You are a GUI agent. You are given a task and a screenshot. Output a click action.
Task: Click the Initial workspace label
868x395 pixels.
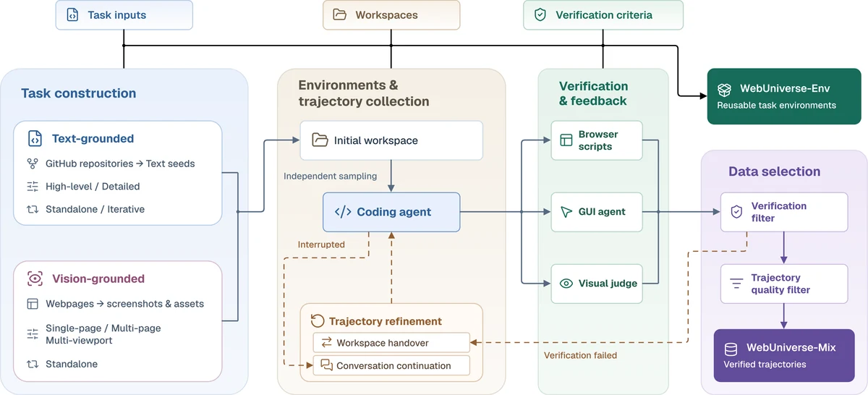(375, 140)
